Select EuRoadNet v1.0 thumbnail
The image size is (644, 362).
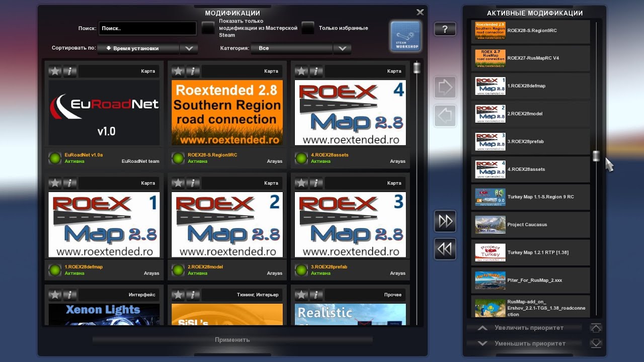pos(104,113)
